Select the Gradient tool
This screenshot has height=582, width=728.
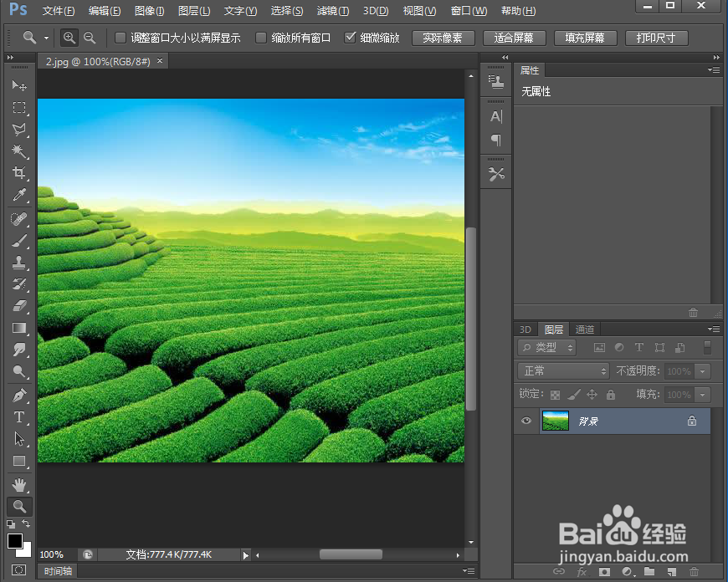click(19, 328)
